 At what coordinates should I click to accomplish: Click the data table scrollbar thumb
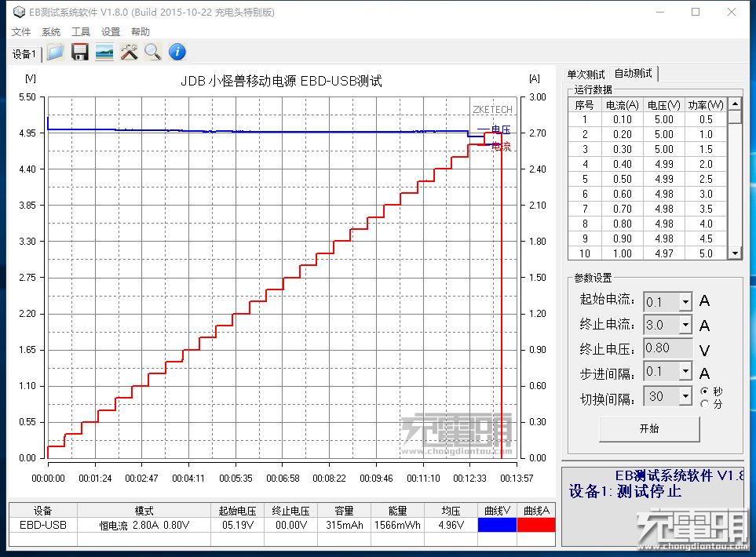click(x=735, y=117)
